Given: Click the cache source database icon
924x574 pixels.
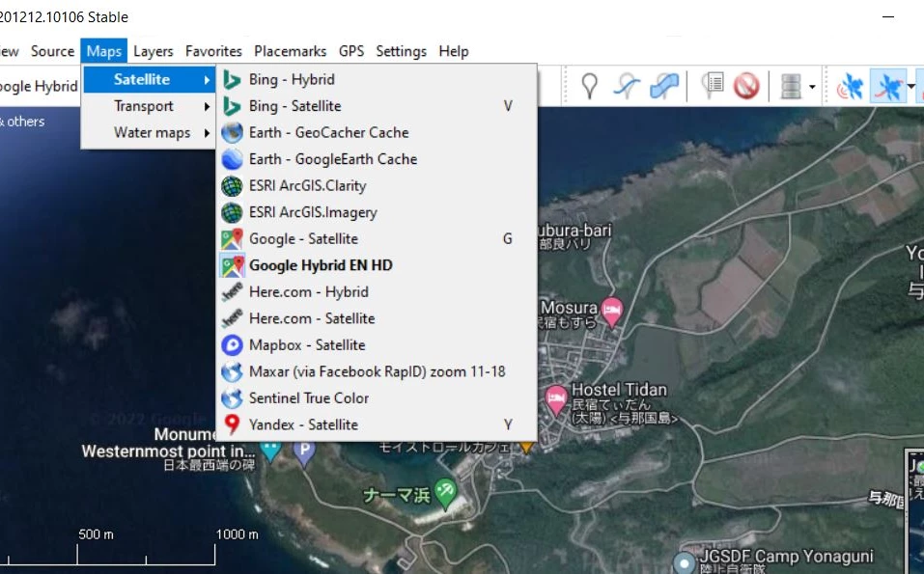Looking at the screenshot, I should coord(791,87).
